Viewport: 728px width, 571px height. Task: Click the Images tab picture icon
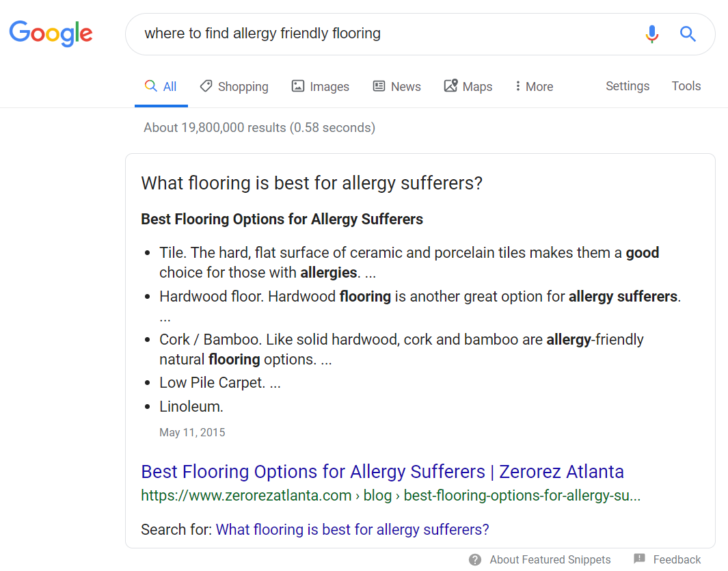click(298, 86)
